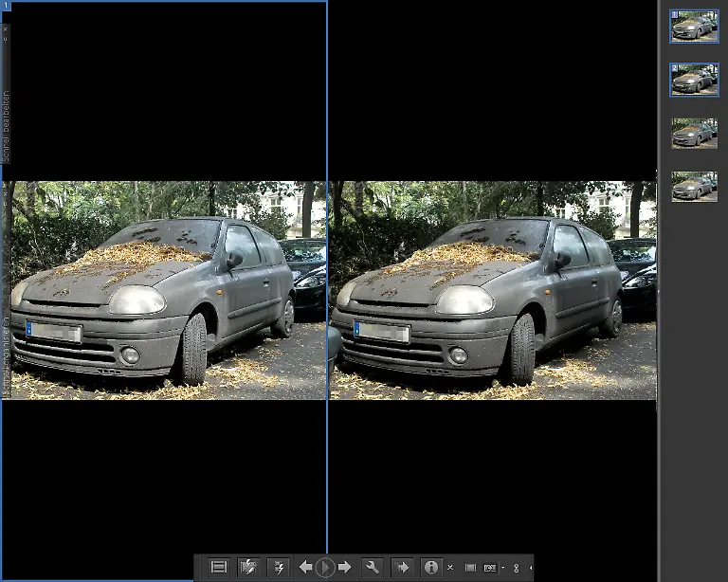This screenshot has height=582, width=728.
Task: Start slideshow with the play button
Action: click(325, 567)
